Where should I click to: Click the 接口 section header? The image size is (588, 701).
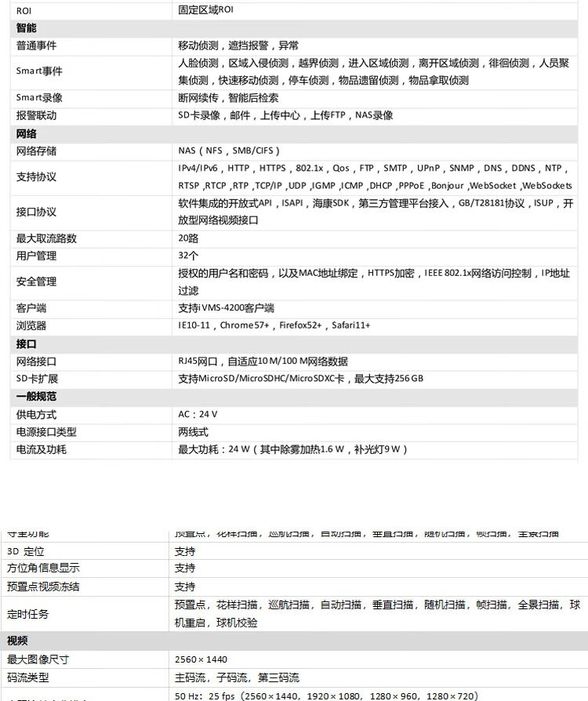(27, 344)
